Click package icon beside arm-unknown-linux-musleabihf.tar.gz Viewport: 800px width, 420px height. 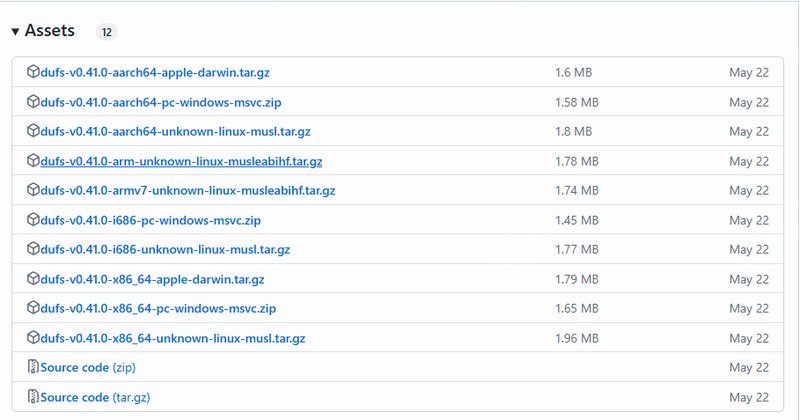(33, 161)
